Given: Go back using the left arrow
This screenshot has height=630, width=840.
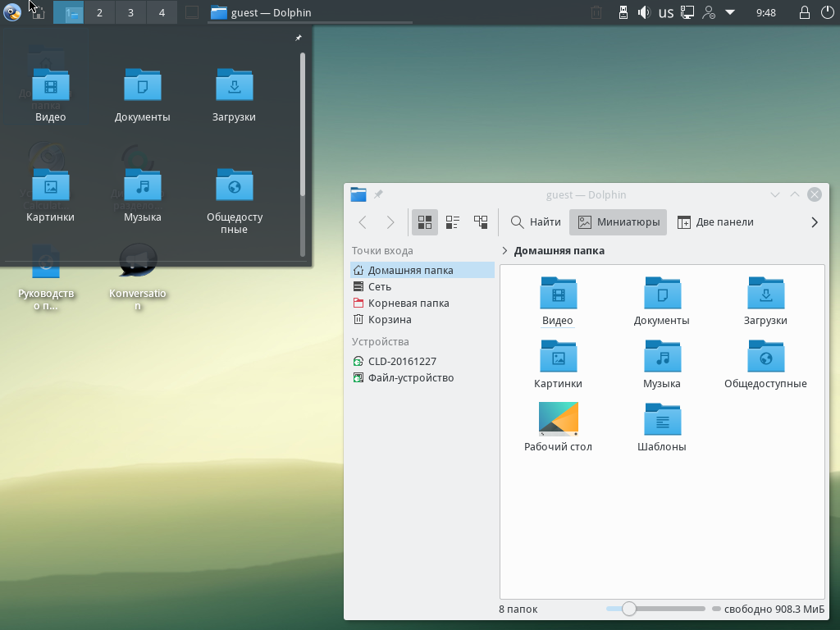Looking at the screenshot, I should pos(363,222).
